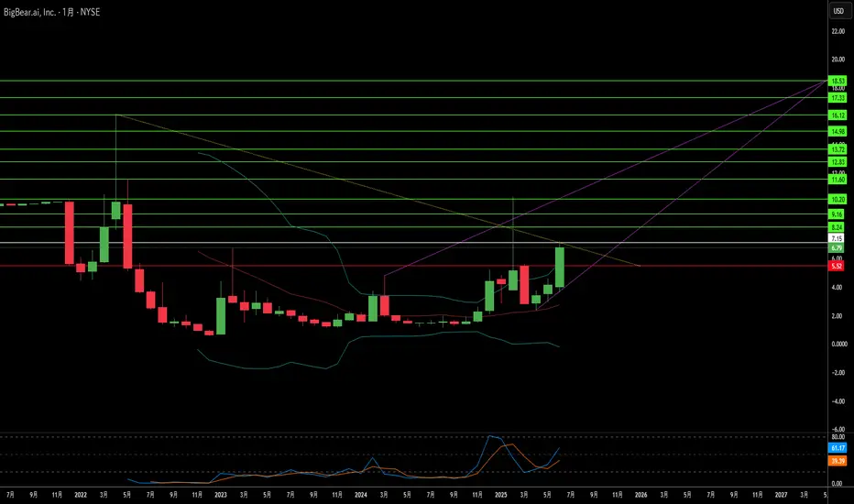Viewport: 854px width, 504px height.
Task: Click the blue 61.17 indicator value
Action: coord(838,448)
